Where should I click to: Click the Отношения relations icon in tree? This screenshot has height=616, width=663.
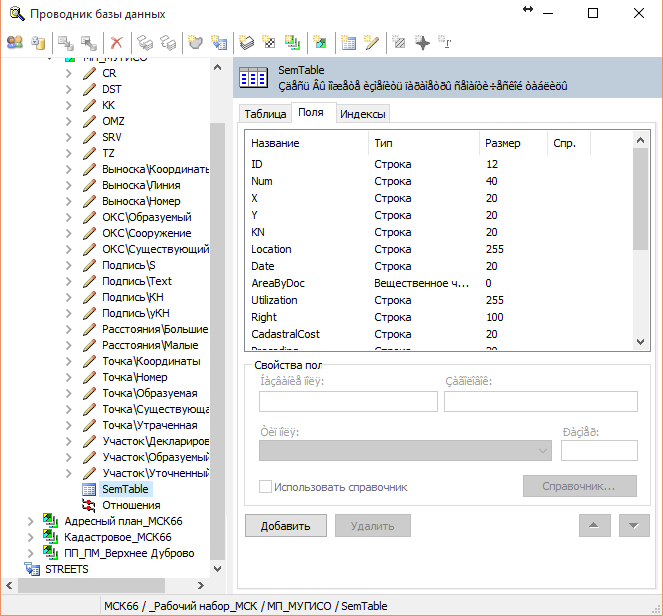click(89, 505)
